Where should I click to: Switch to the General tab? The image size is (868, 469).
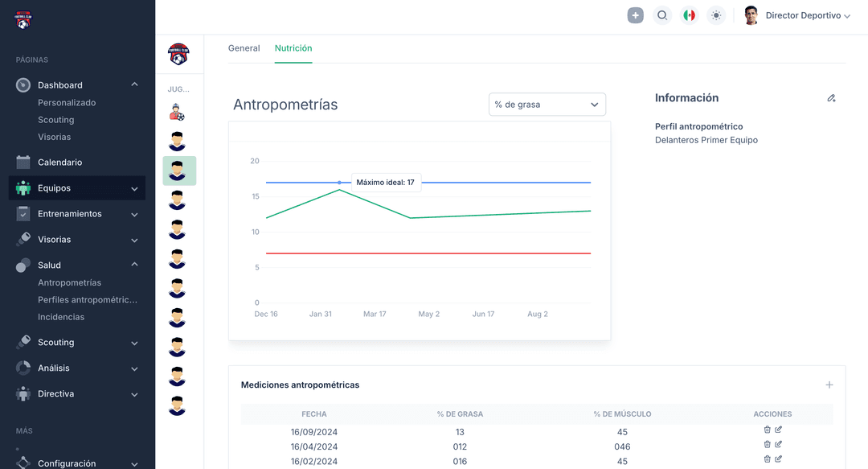244,48
